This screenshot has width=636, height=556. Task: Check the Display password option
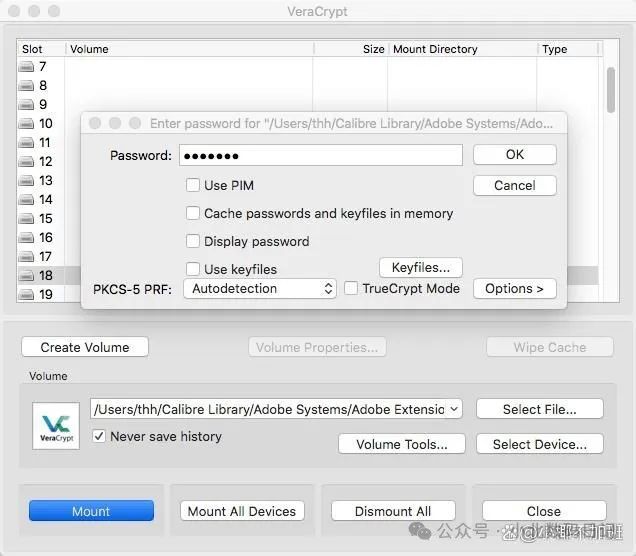(x=193, y=241)
